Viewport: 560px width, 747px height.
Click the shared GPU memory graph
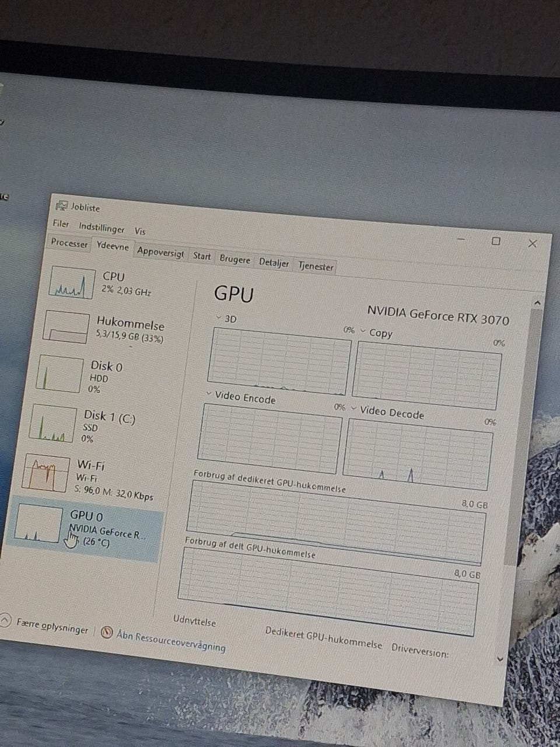(327, 591)
